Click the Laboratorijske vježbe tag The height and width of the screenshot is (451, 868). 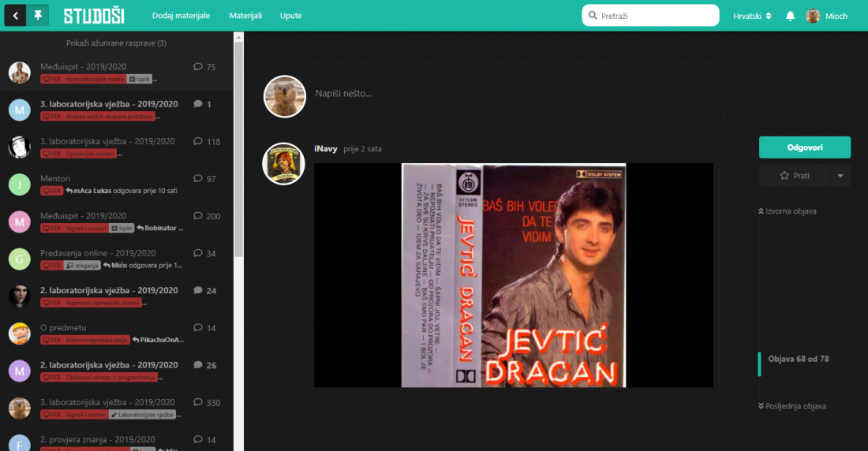tap(143, 415)
